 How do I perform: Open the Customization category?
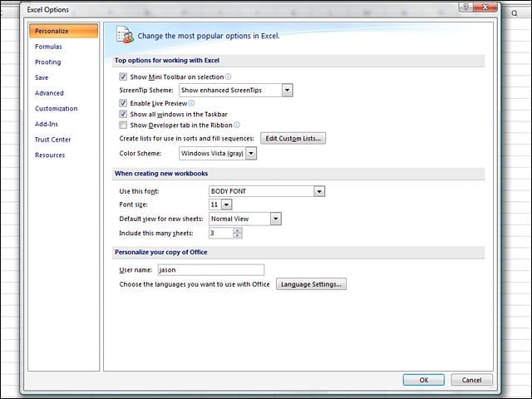57,109
